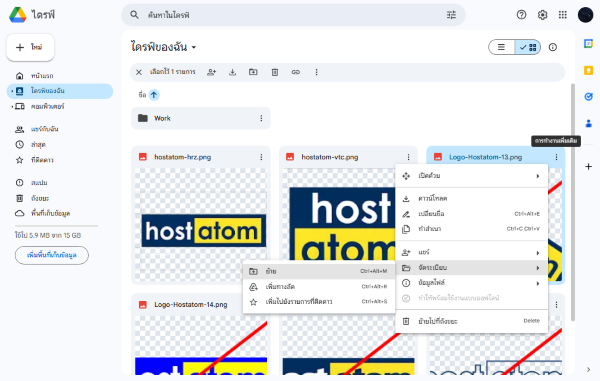
Task: Click the move-to-folder toolbar icon
Action: (253, 72)
